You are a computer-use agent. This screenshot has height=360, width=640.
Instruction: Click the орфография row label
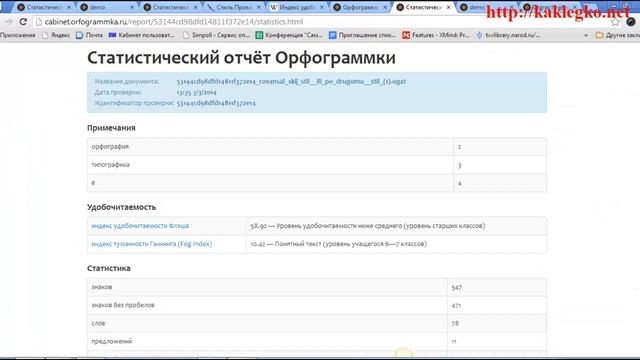tap(110, 147)
